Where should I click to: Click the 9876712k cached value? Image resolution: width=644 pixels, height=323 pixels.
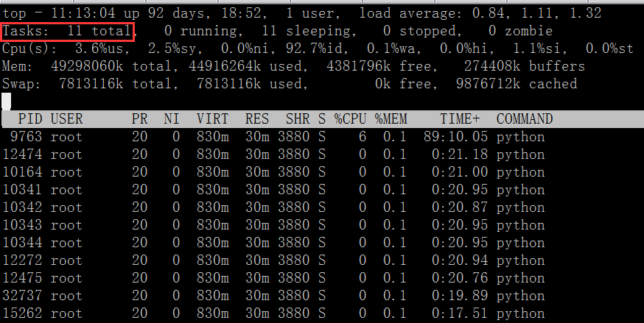tap(517, 84)
